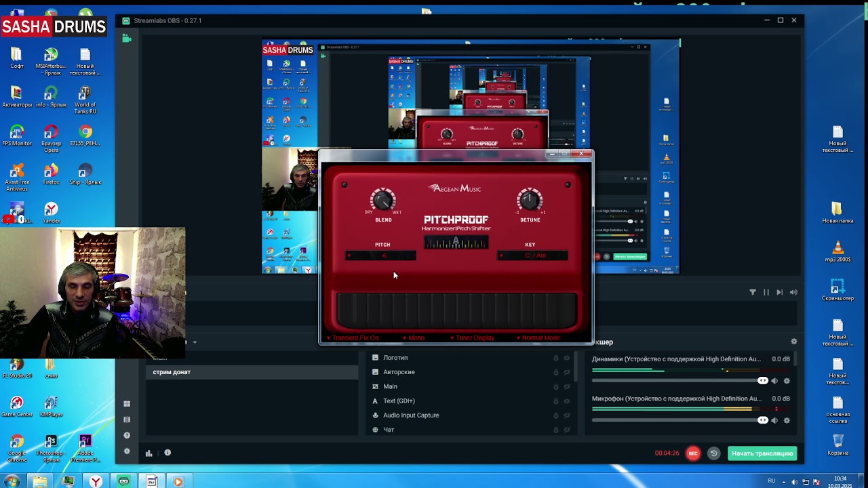Click the Streamlabs OBS taskbar icon
868x488 pixels.
(124, 481)
